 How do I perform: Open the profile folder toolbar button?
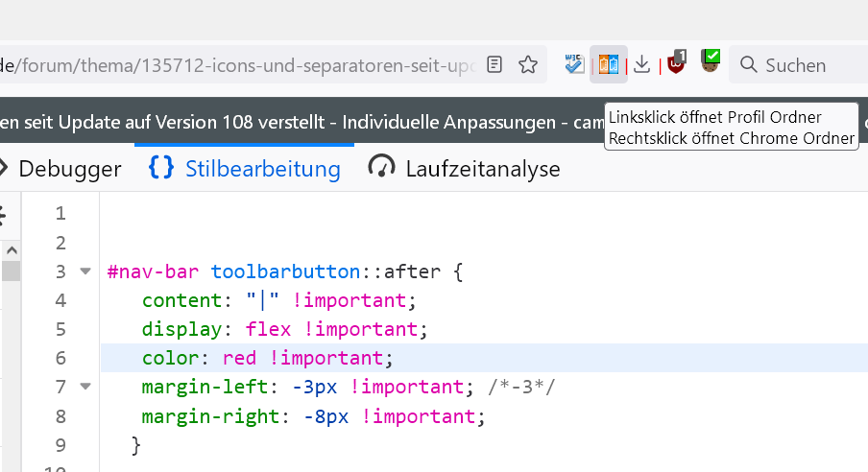coord(608,64)
